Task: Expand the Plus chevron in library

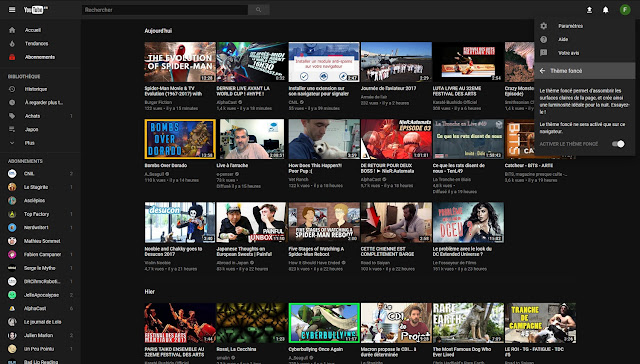Action: coord(12,143)
